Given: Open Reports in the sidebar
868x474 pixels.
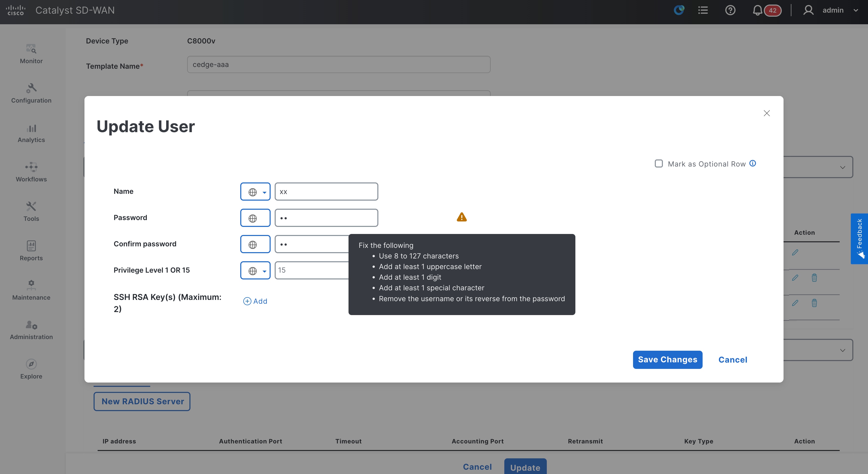Looking at the screenshot, I should click(31, 251).
